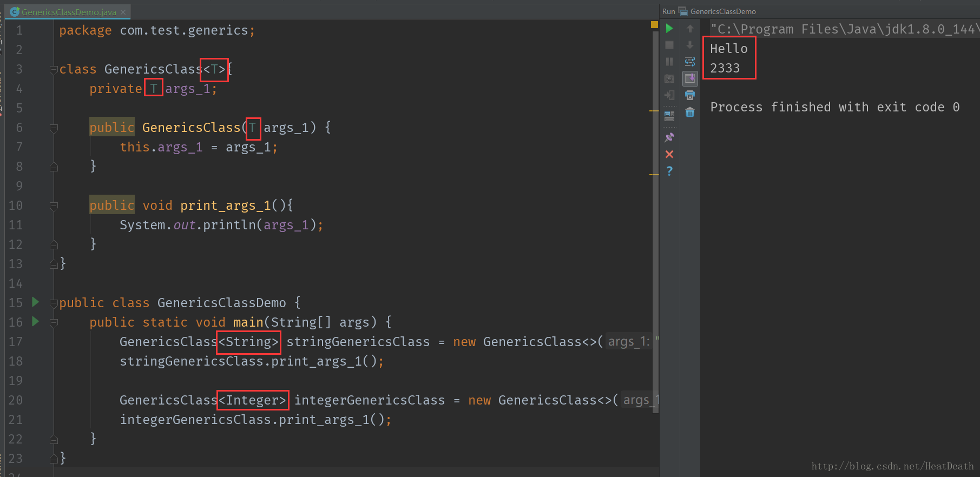Run the GenericsClassDemo class from the line 15 gutter
Image resolution: width=980 pixels, height=477 pixels.
coord(35,302)
